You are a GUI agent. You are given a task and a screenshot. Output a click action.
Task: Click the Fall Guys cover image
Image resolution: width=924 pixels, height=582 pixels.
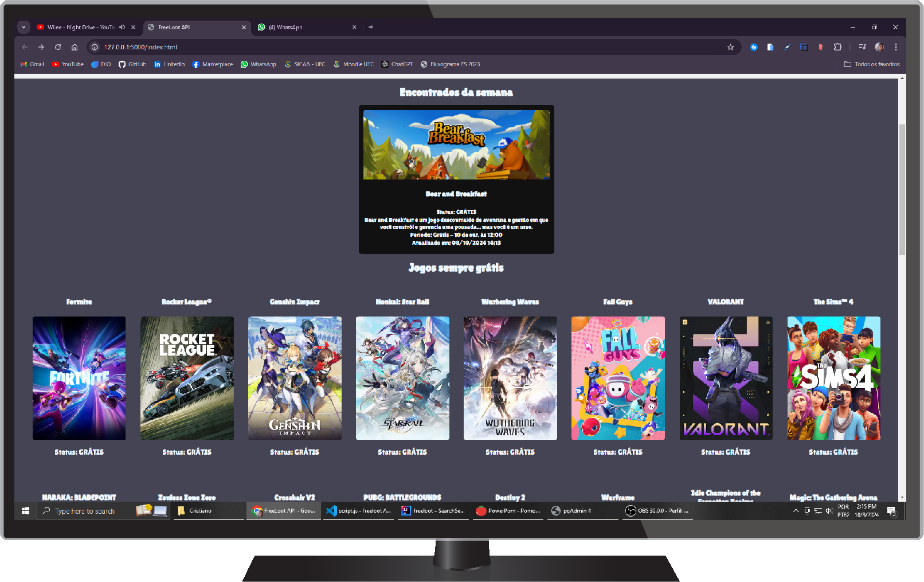point(618,378)
